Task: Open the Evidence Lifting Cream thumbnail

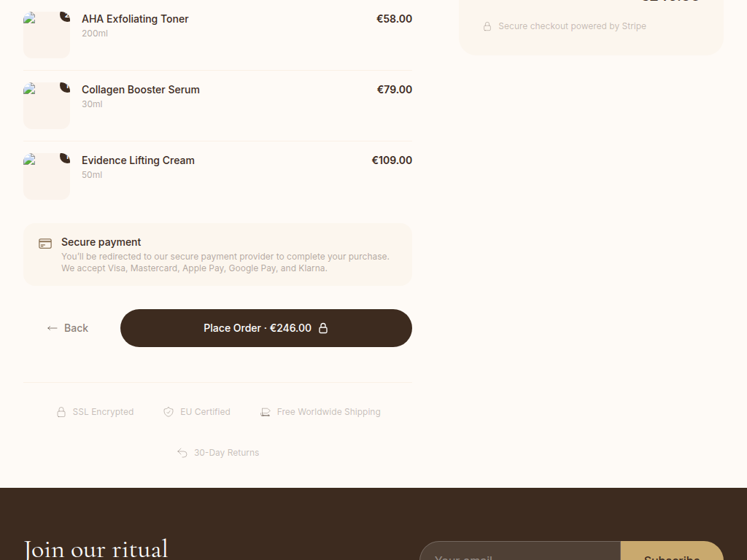Action: click(46, 176)
